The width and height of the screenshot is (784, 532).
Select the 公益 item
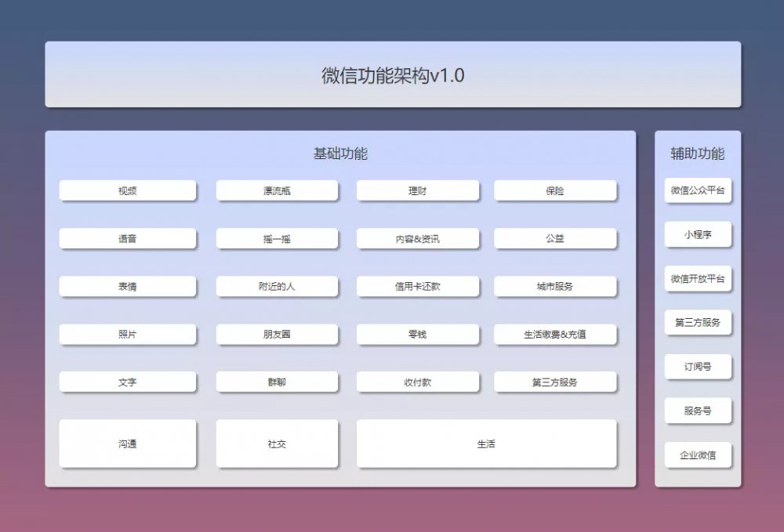click(555, 238)
